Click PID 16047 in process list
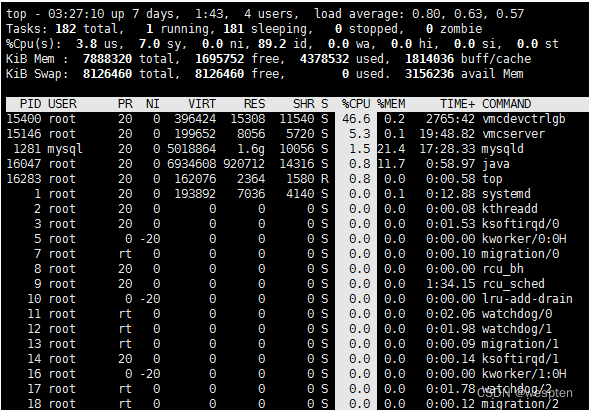The height and width of the screenshot is (410, 589). 24,164
